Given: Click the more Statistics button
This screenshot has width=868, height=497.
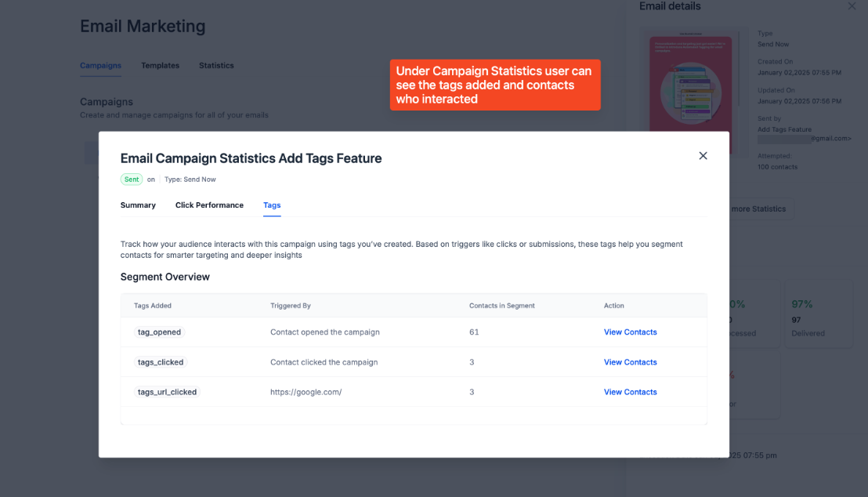Looking at the screenshot, I should pyautogui.click(x=758, y=209).
